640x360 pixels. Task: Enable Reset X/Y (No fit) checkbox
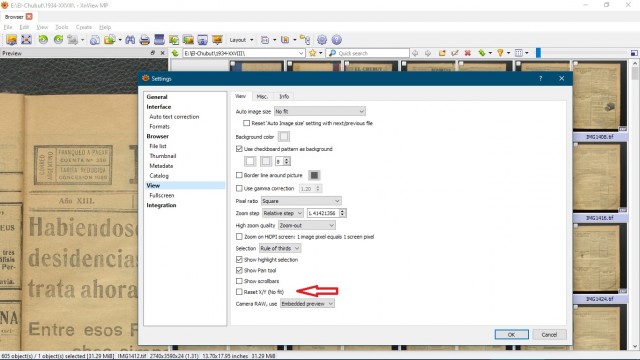click(x=239, y=292)
